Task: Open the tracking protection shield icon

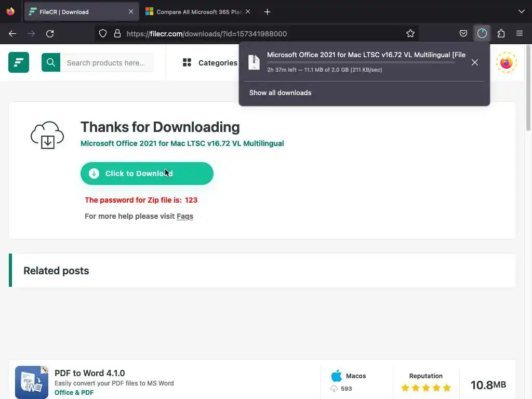Action: pos(103,34)
